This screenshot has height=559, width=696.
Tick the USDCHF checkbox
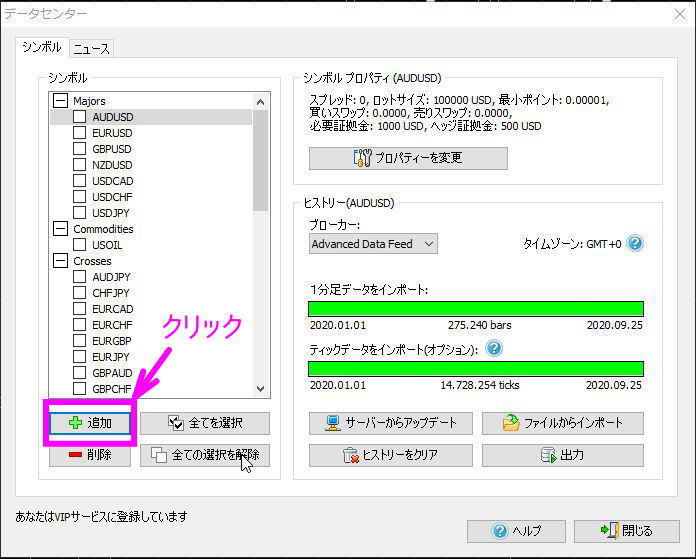pyautogui.click(x=79, y=197)
